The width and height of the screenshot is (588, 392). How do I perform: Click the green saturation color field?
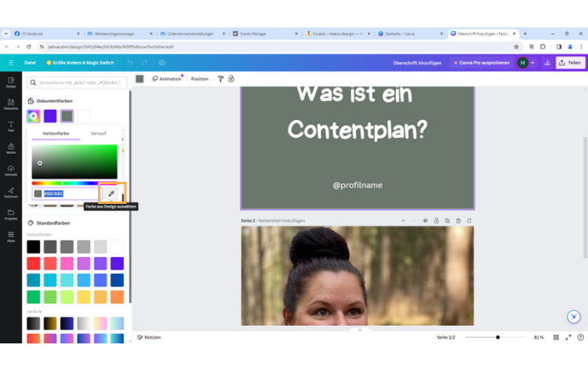[x=74, y=162]
